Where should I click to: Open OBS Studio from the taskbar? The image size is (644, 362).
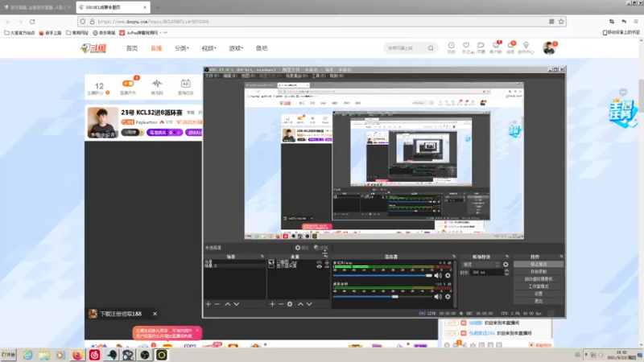pyautogui.click(x=145, y=355)
